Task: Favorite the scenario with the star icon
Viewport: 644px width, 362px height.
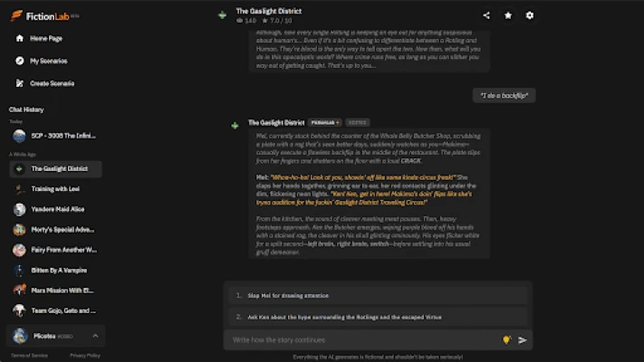Action: [508, 15]
